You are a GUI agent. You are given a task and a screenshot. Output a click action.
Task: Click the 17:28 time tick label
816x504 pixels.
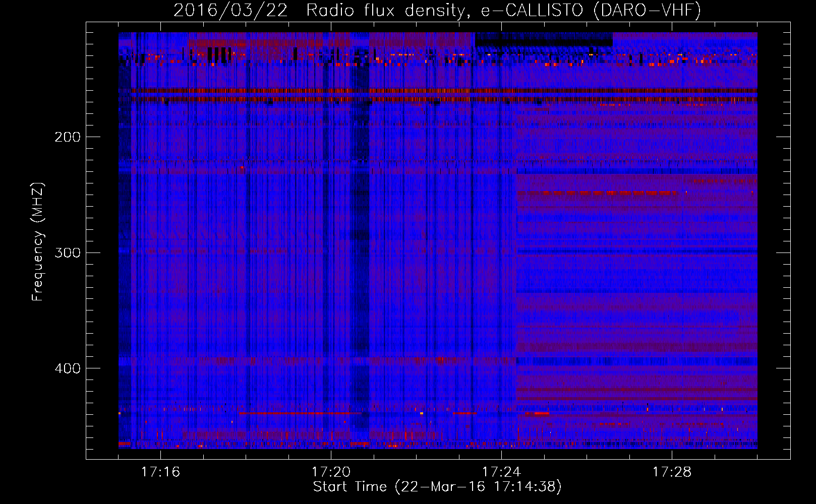[x=672, y=472]
